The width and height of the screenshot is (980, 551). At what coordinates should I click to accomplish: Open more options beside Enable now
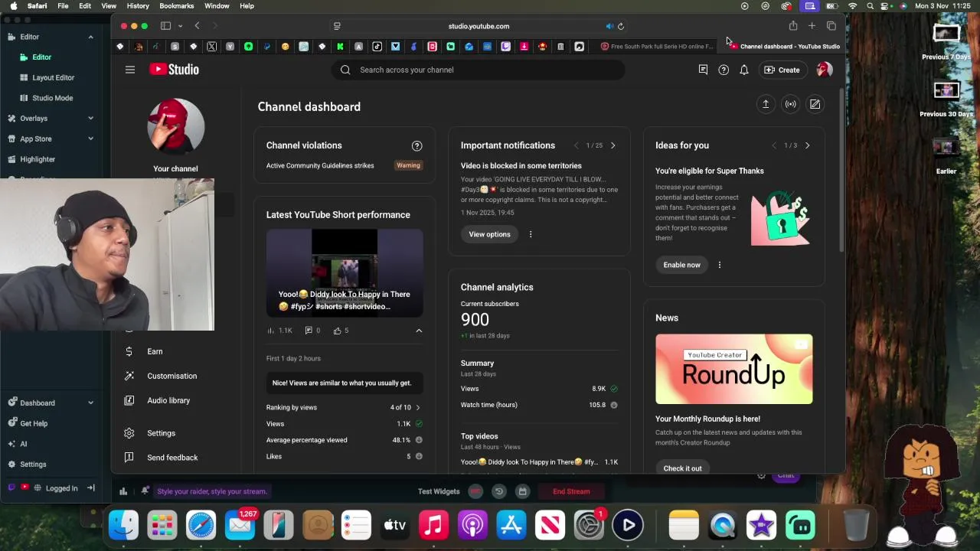pos(719,265)
